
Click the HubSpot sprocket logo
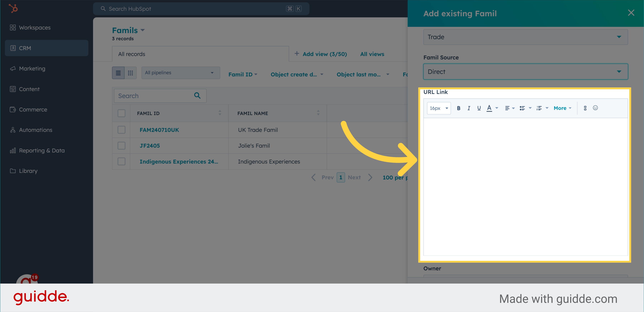[x=13, y=8]
